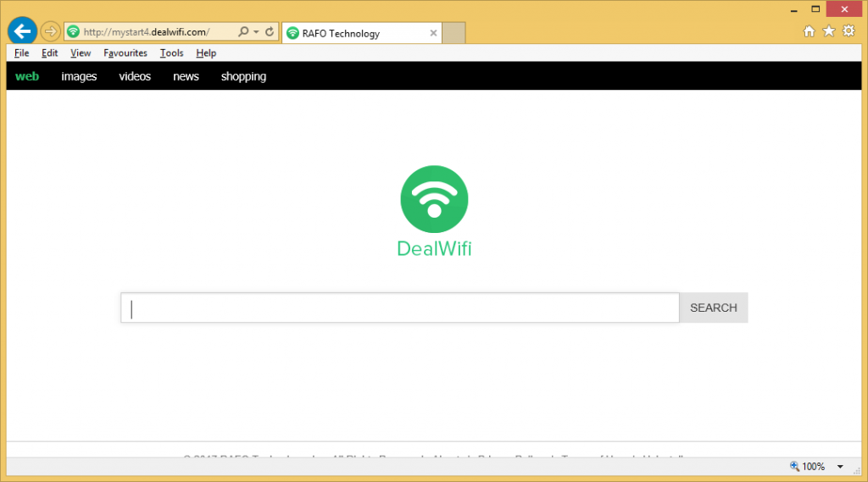
Task: Go to the shopping search category
Action: pos(243,76)
